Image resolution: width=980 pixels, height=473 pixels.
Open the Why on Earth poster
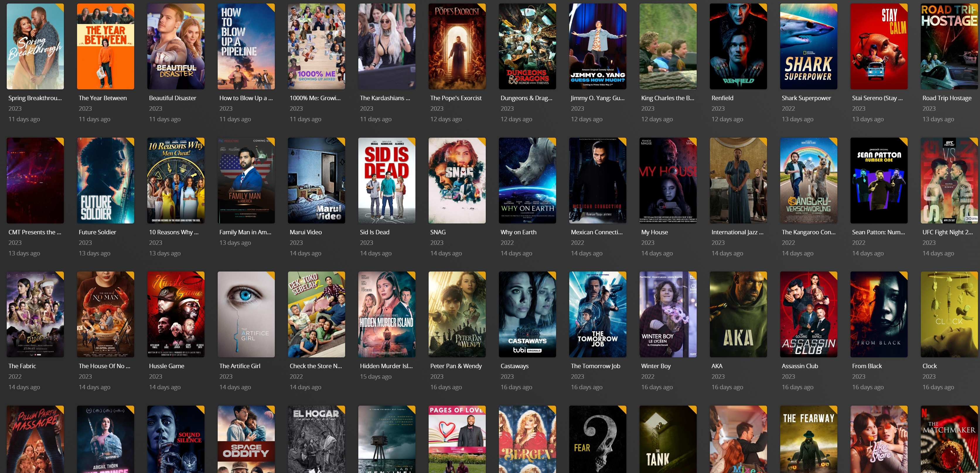coord(527,181)
